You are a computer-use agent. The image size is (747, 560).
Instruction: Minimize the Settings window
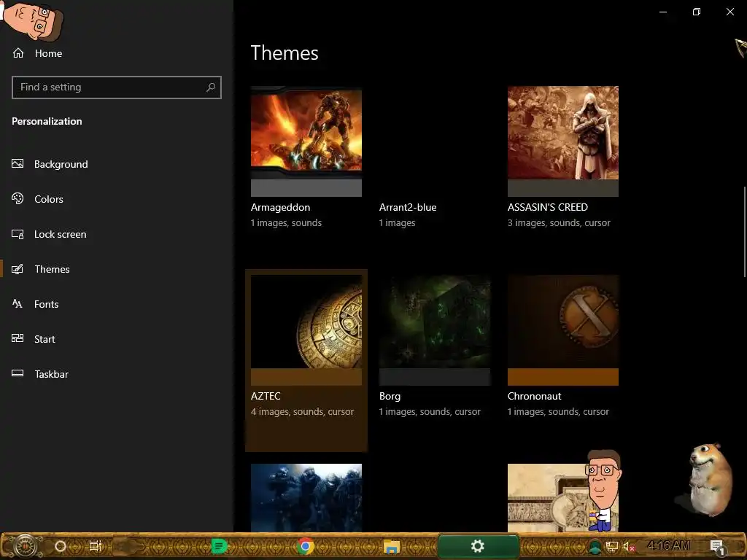pyautogui.click(x=662, y=12)
